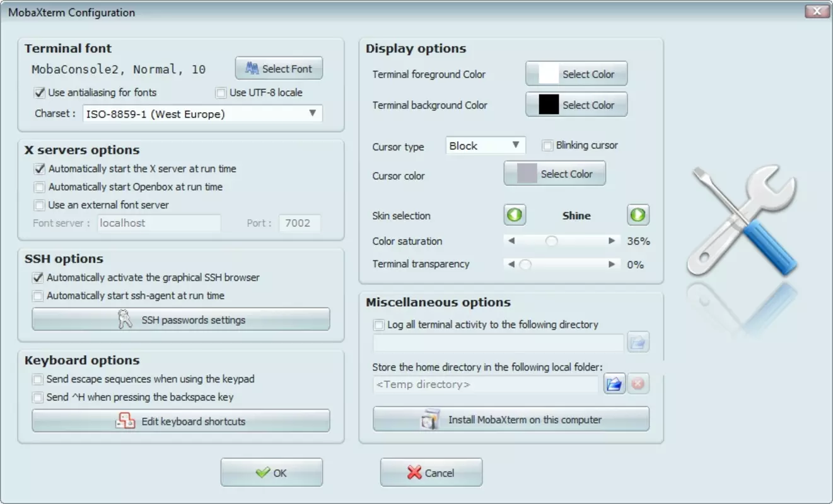Click the Select Font button
Screen dimensions: 833x504
pyautogui.click(x=279, y=69)
